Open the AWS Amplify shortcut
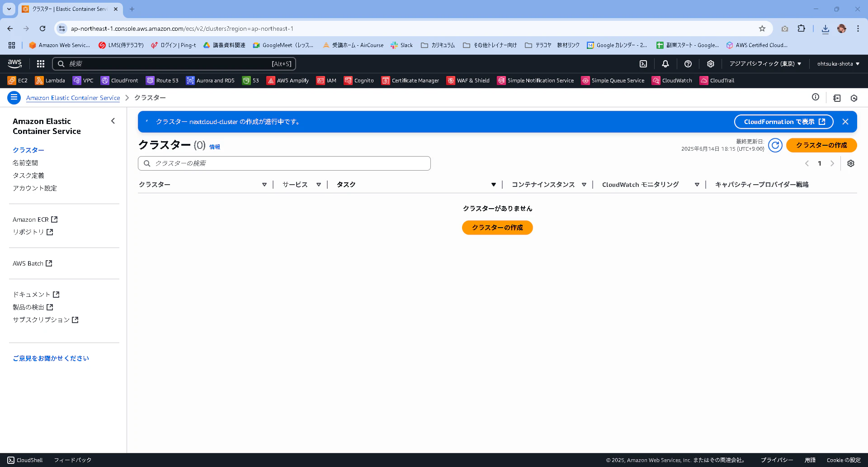This screenshot has width=868, height=467. click(x=288, y=81)
